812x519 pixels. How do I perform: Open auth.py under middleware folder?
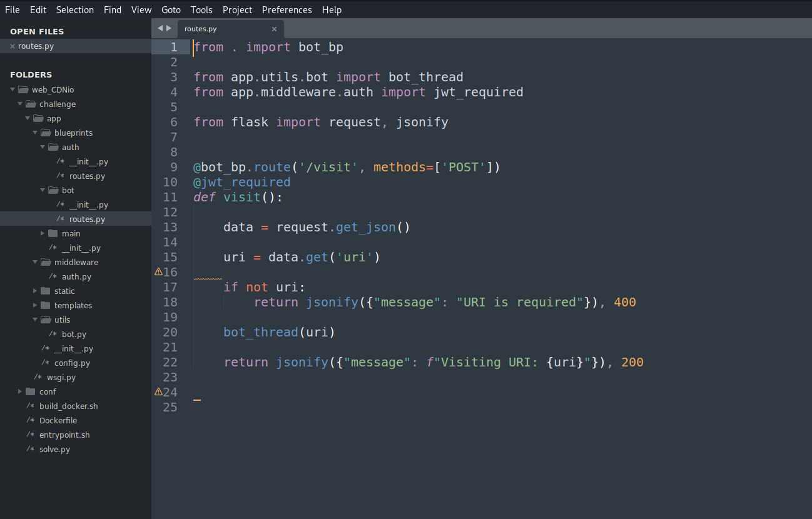tap(76, 277)
